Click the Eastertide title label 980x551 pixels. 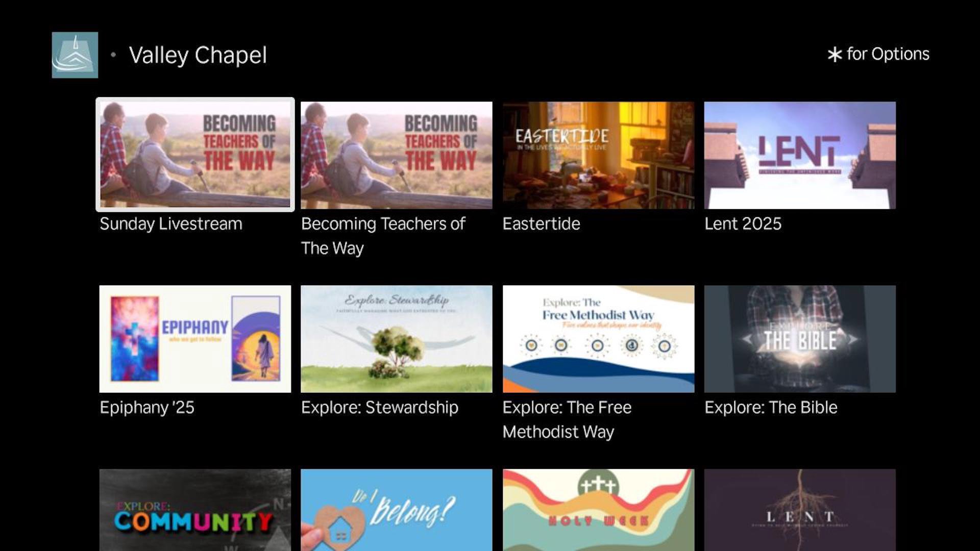(541, 224)
